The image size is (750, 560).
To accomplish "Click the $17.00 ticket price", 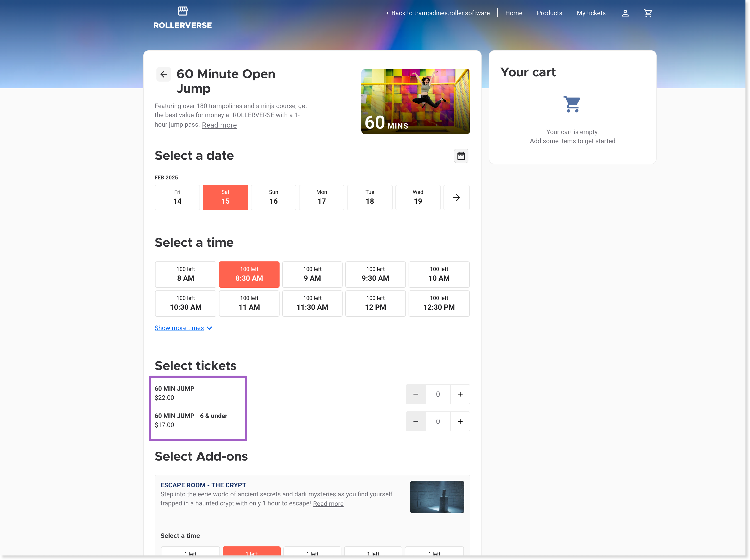I will 164,425.
